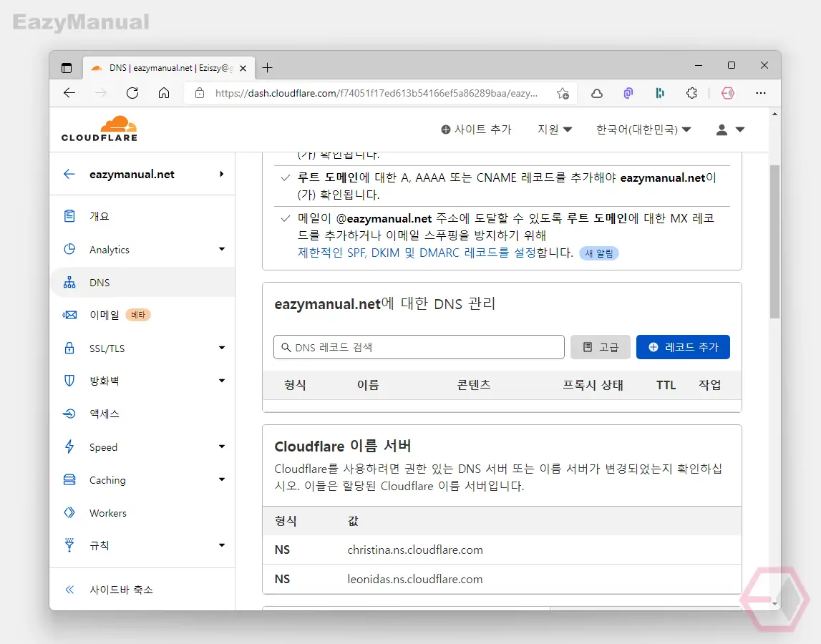
Task: Click the 고급 advanced button
Action: pyautogui.click(x=601, y=347)
